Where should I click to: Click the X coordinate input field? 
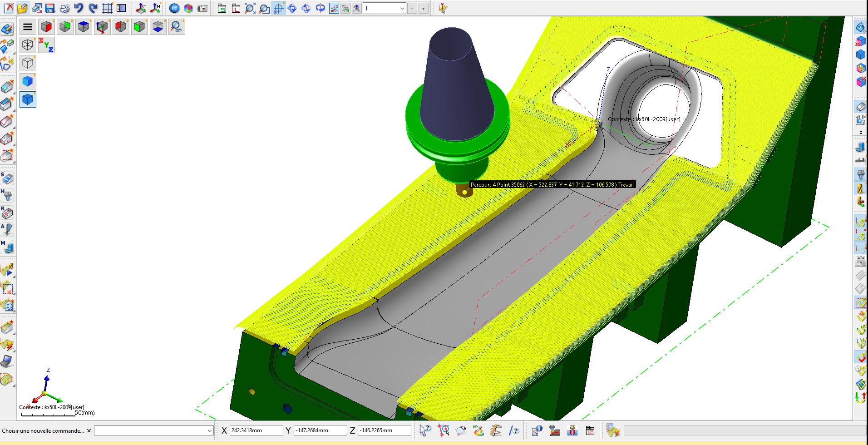pyautogui.click(x=256, y=430)
